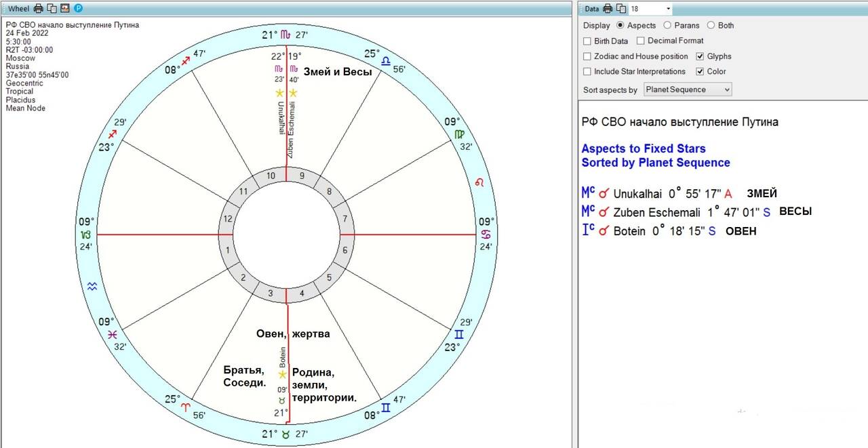Click the 'Змей и Весы' annotation
This screenshot has width=868, height=448.
click(x=338, y=72)
